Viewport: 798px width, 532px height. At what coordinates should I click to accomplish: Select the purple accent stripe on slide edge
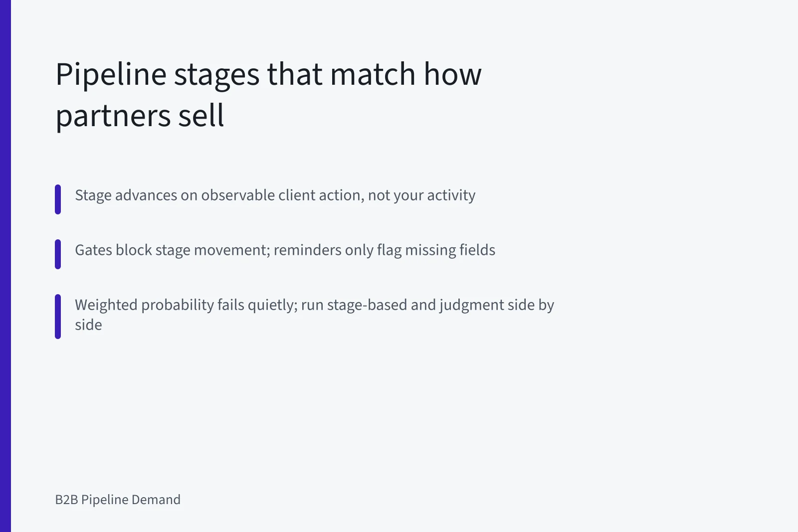tap(5, 266)
